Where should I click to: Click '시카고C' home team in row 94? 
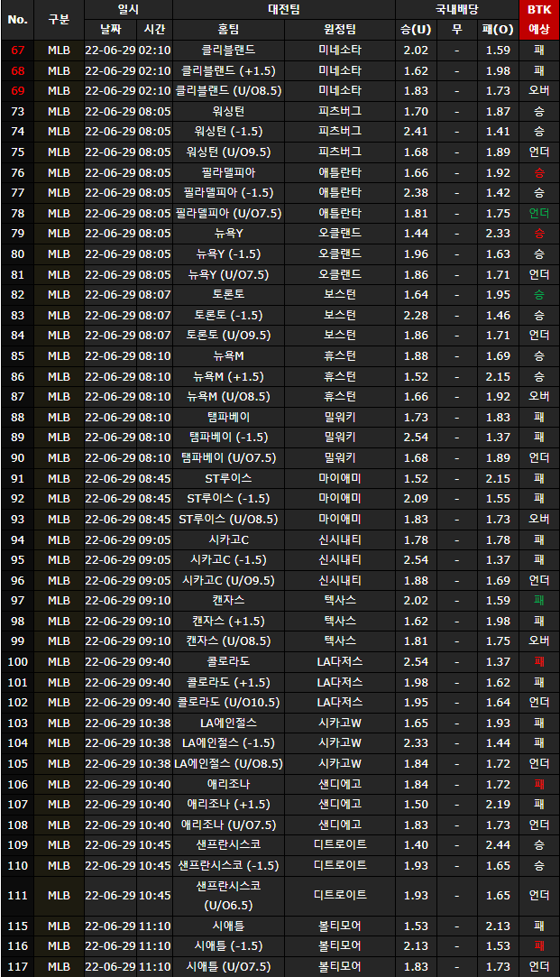[x=229, y=539]
